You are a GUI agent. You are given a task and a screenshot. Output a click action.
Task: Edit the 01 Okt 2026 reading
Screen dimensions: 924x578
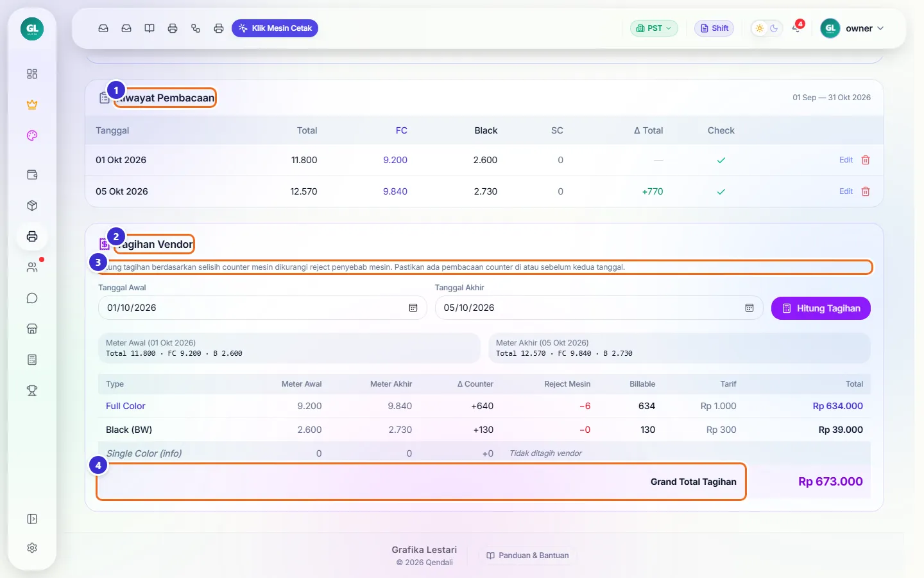pos(846,160)
